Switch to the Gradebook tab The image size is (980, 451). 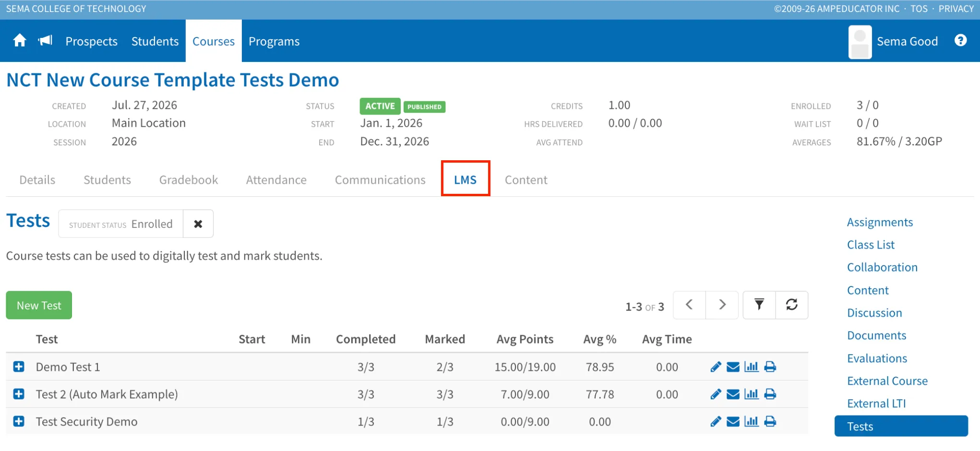[189, 180]
